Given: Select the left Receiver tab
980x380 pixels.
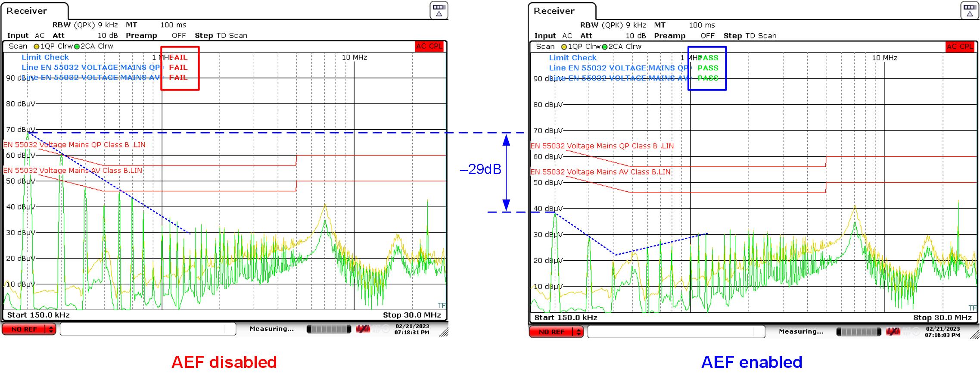Looking at the screenshot, I should click(x=27, y=11).
